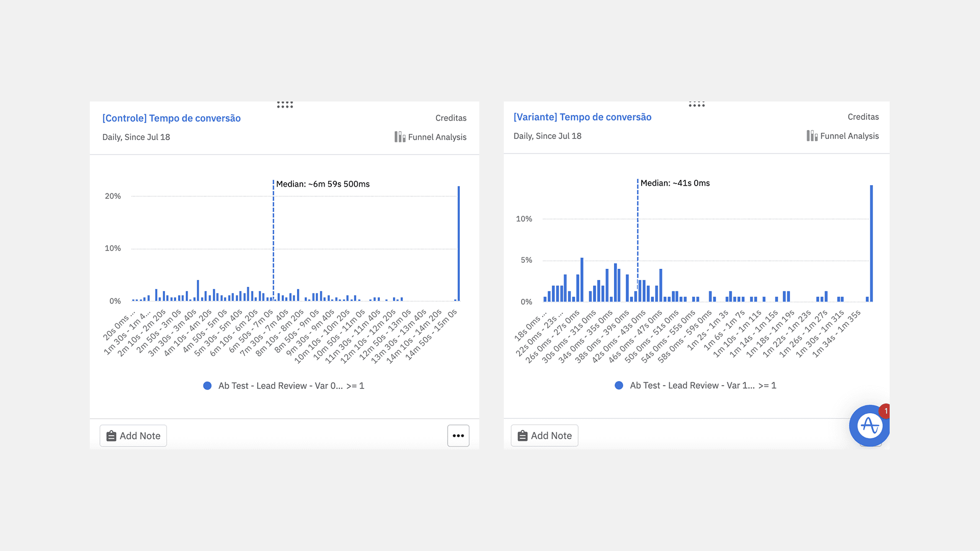Open [Variante] Tempo de conversão chart title
The width and height of the screenshot is (980, 551).
[x=582, y=117]
